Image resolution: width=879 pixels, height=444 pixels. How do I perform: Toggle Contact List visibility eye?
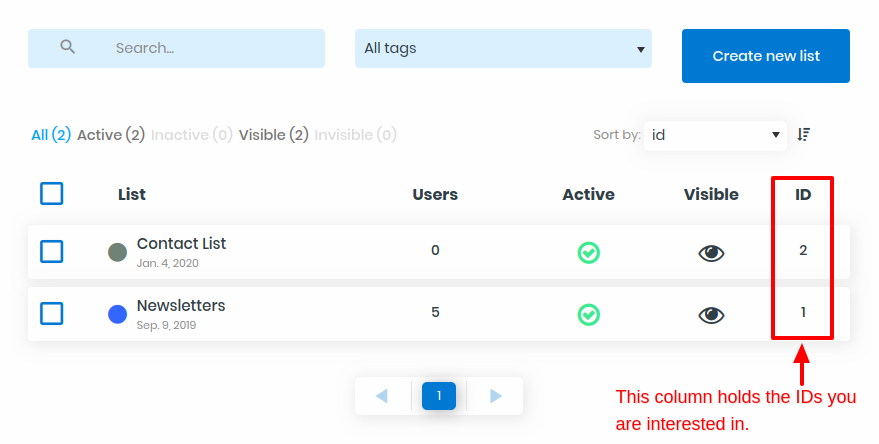tap(711, 253)
